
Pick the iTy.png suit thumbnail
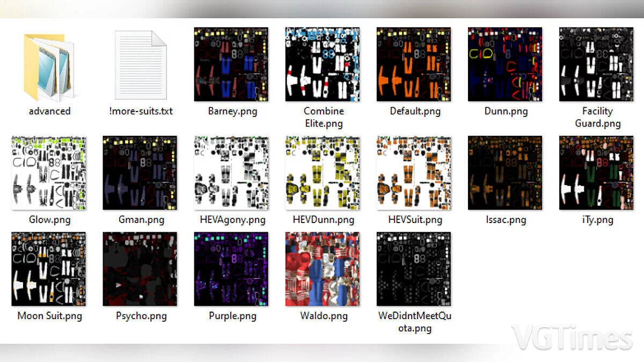click(596, 173)
